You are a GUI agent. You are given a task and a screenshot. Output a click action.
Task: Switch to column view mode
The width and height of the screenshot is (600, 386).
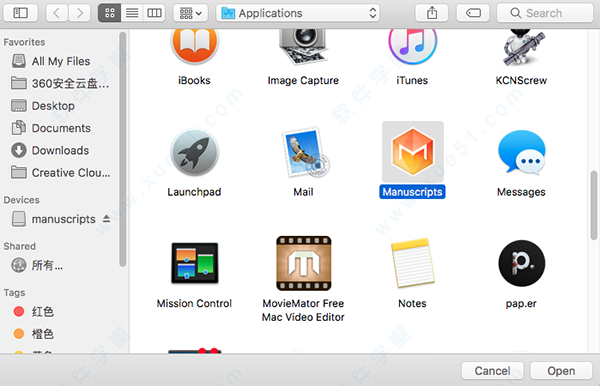(154, 13)
